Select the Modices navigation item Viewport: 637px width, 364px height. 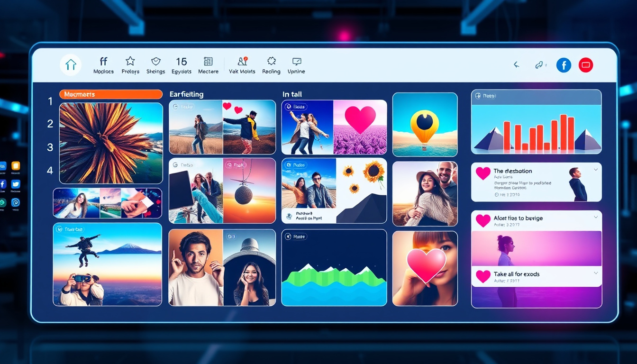(103, 61)
